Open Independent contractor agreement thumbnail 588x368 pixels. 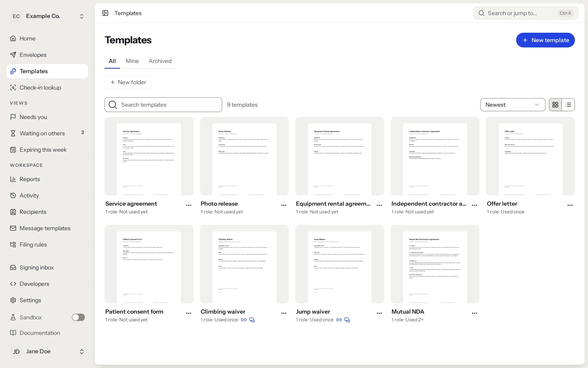click(x=435, y=156)
